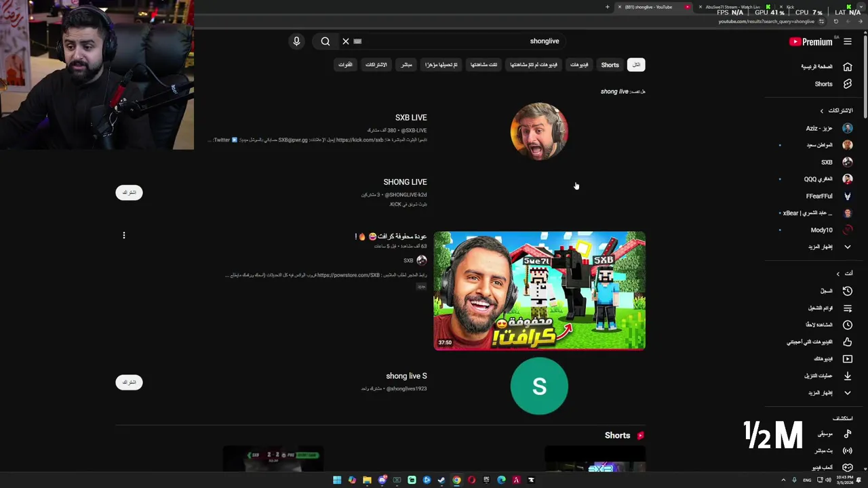Screen dimensions: 868x488
Task: Open Steam icon on the taskbar
Action: (x=441, y=480)
